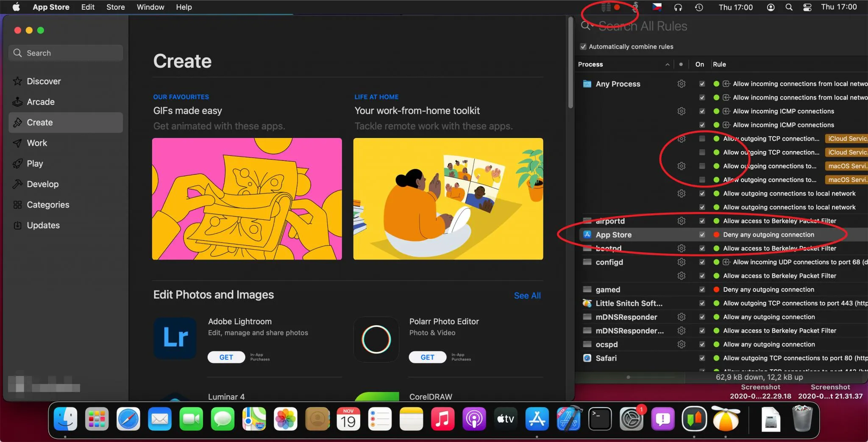Click the gear icon in the ocspd row

point(681,344)
